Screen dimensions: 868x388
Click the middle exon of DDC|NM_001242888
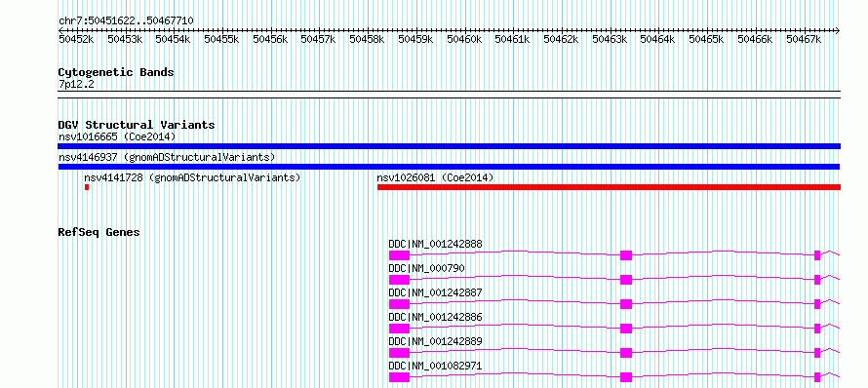(x=626, y=255)
